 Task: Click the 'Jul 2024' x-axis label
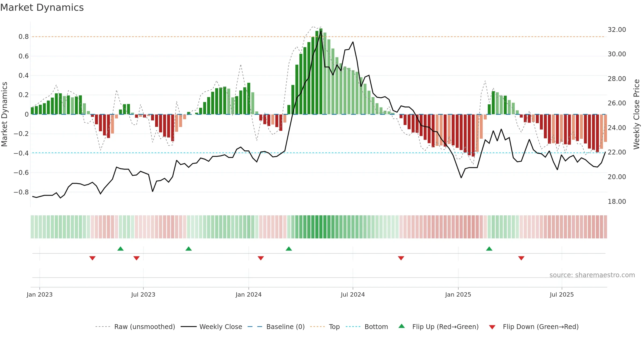[353, 294]
